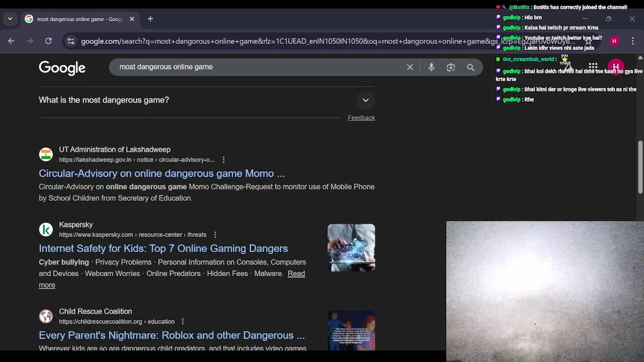The image size is (644, 362).
Task: Click 'UT Administration of Lakshadweep' site name
Action: pyautogui.click(x=115, y=149)
